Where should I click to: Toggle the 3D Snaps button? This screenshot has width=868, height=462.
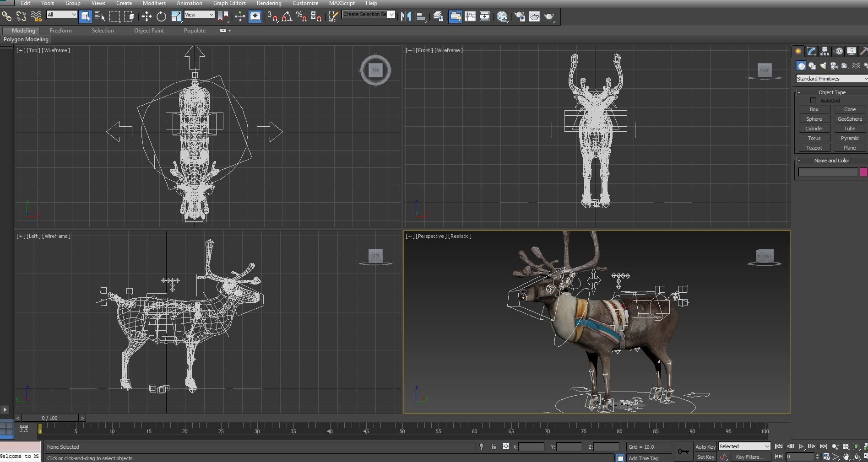click(x=272, y=16)
